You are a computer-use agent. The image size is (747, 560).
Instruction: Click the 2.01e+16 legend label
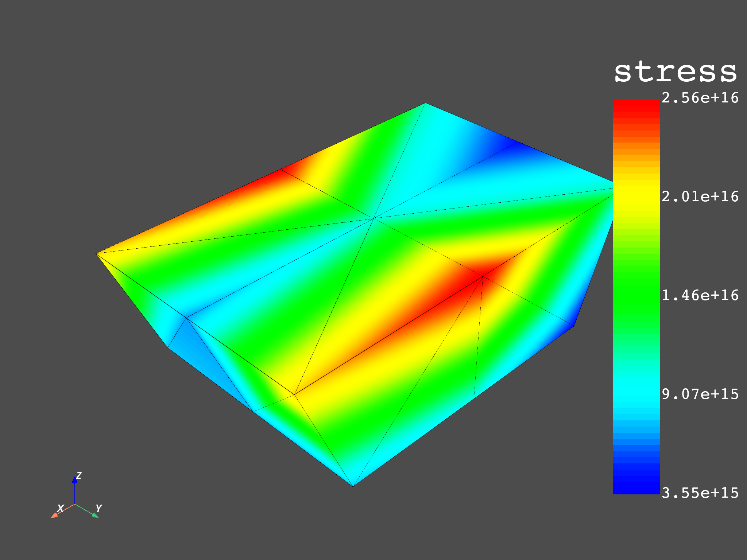[700, 197]
